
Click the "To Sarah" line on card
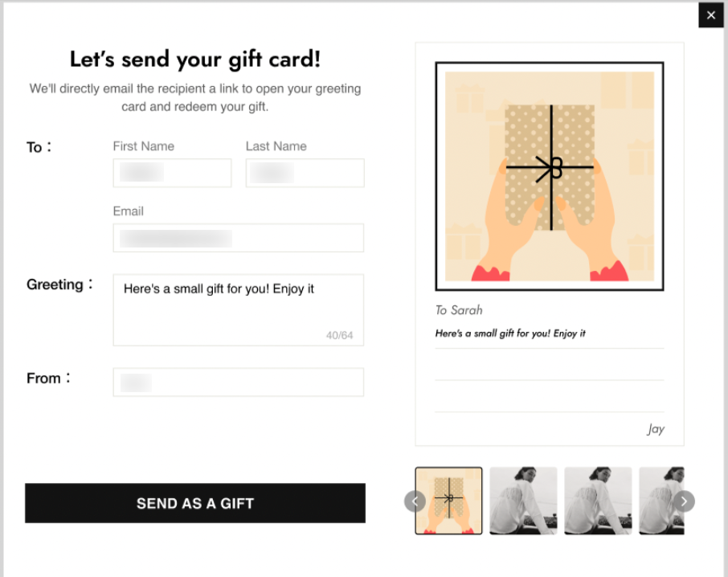[459, 310]
